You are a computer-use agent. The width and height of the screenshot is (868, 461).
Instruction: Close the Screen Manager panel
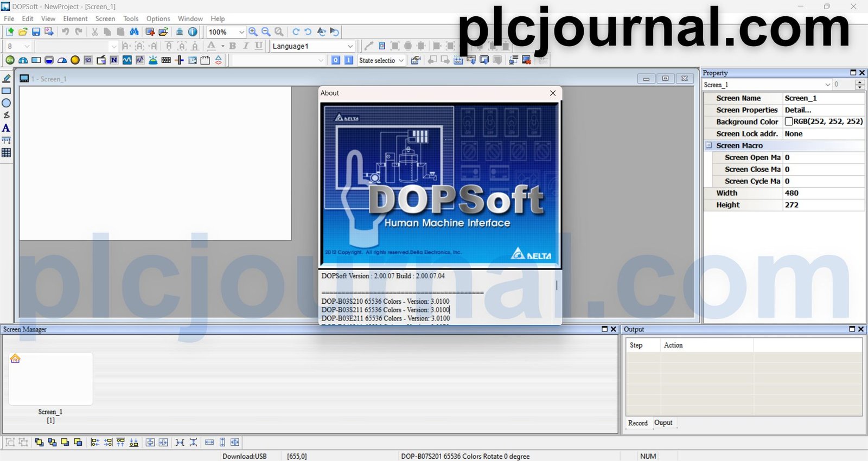click(614, 329)
